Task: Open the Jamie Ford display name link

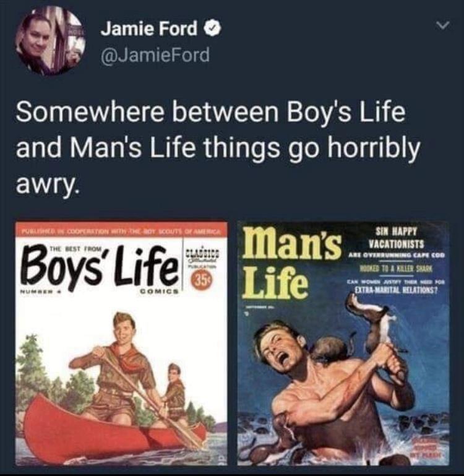Action: 149,29
